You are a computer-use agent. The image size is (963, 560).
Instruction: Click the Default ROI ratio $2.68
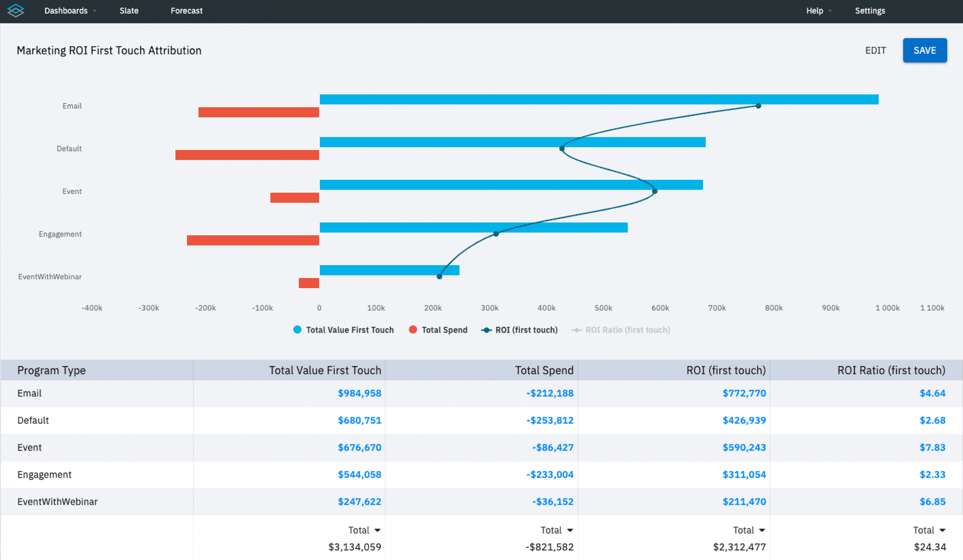click(933, 420)
